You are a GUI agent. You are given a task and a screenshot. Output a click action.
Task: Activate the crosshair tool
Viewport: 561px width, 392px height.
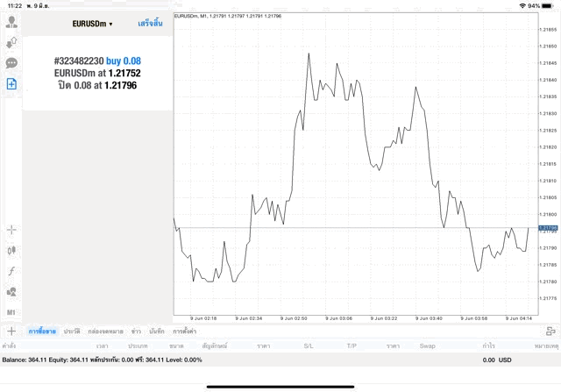11,230
